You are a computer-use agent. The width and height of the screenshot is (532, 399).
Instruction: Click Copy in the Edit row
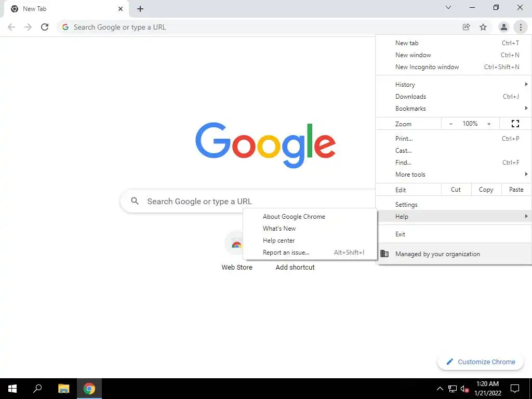pyautogui.click(x=486, y=190)
